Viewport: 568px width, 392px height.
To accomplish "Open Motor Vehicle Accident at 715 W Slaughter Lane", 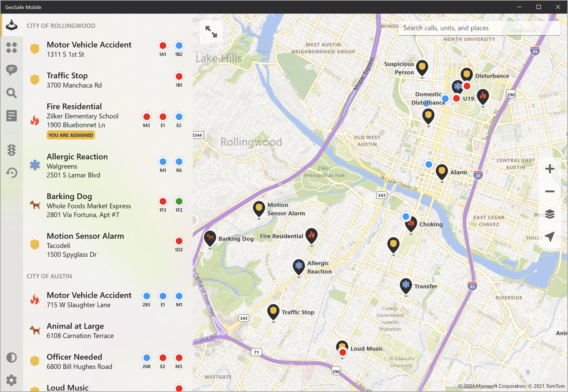I will tap(108, 300).
